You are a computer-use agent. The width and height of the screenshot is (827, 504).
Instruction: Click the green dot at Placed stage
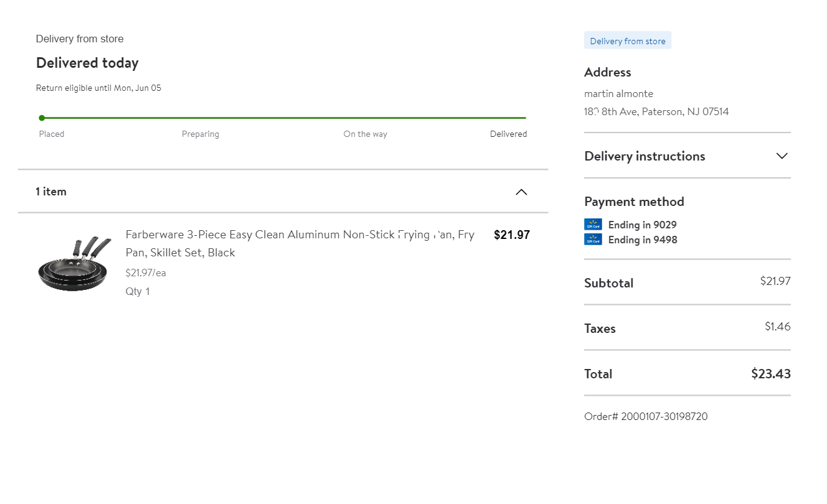(42, 118)
